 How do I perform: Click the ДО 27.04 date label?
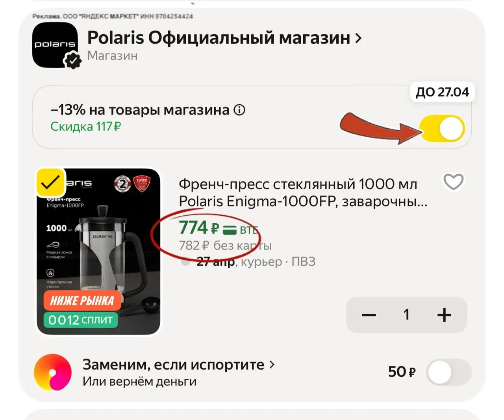(443, 92)
